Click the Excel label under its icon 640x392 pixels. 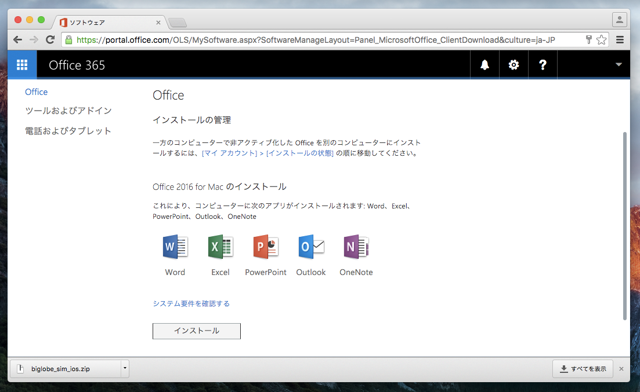tap(220, 272)
